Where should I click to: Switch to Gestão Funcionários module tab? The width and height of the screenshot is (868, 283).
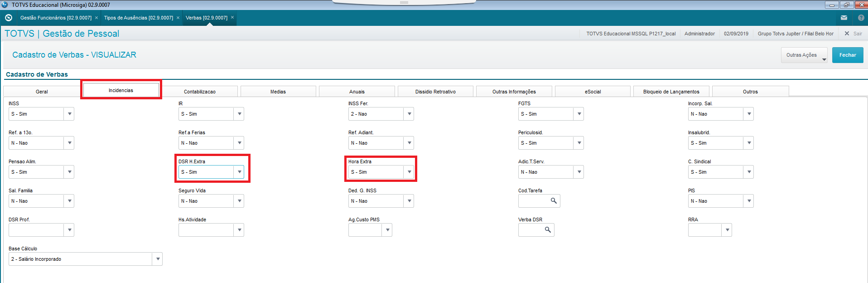(x=56, y=18)
